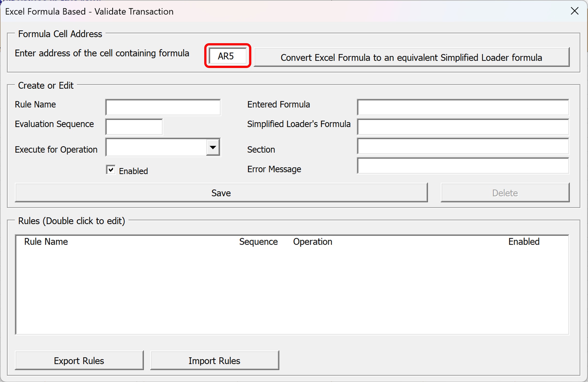Viewport: 588px width, 382px height.
Task: Close the Validate Transaction dialog
Action: click(575, 11)
